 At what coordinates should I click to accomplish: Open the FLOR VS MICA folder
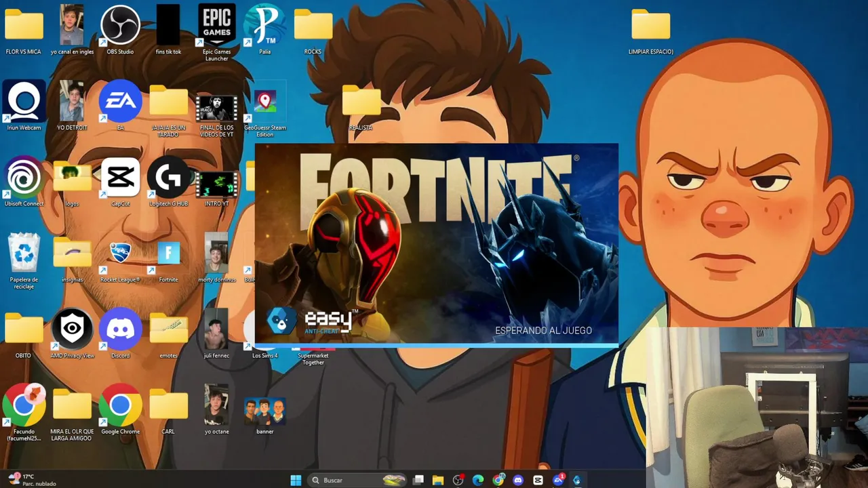tap(24, 30)
